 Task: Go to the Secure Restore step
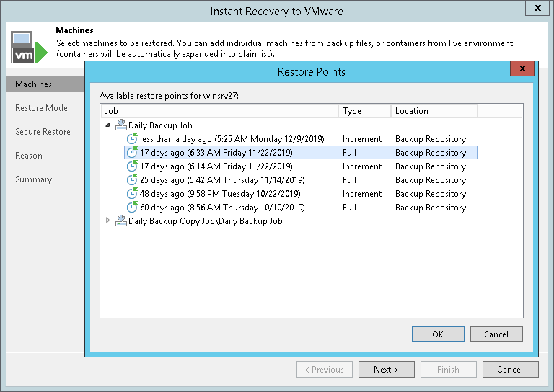pyautogui.click(x=43, y=132)
